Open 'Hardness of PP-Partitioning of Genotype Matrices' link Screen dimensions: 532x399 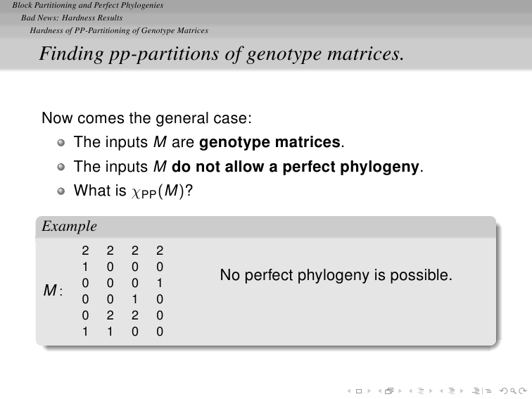(119, 30)
